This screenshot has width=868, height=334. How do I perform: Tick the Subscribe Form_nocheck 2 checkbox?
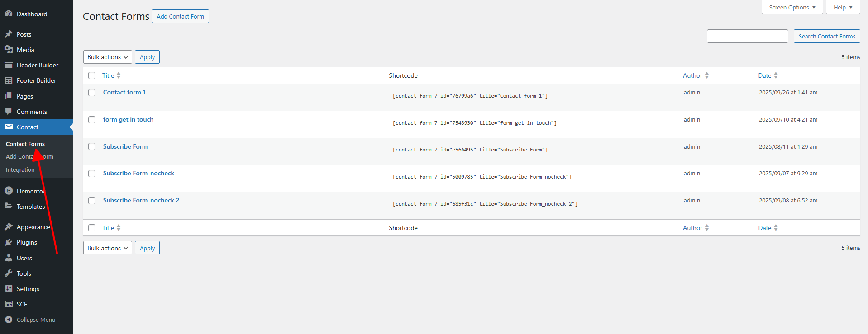(x=92, y=201)
